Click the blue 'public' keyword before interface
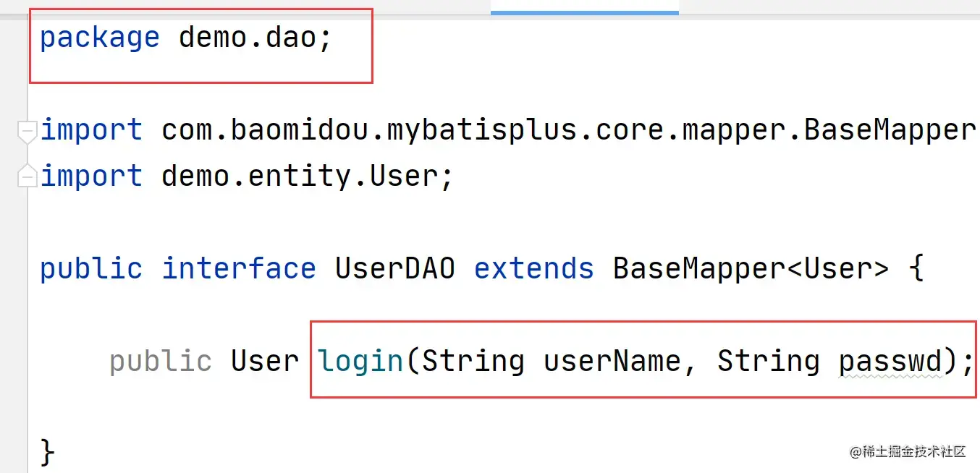The image size is (980, 473). tap(91, 270)
